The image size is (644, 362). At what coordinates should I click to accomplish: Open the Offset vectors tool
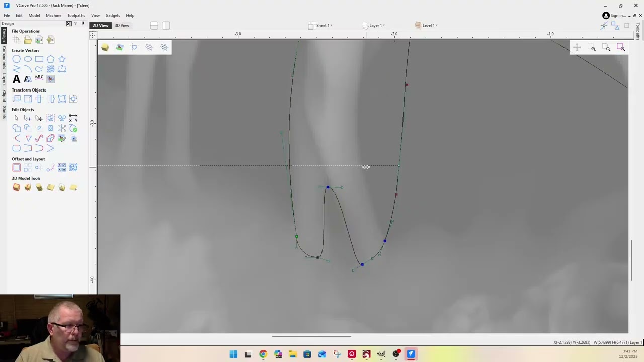tap(16, 168)
